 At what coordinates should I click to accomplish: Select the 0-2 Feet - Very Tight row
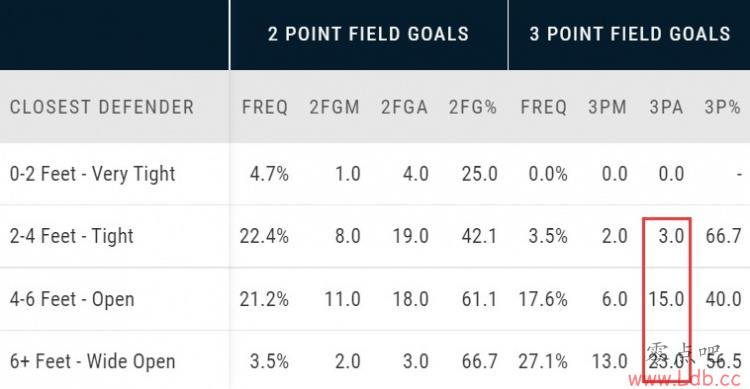(375, 174)
